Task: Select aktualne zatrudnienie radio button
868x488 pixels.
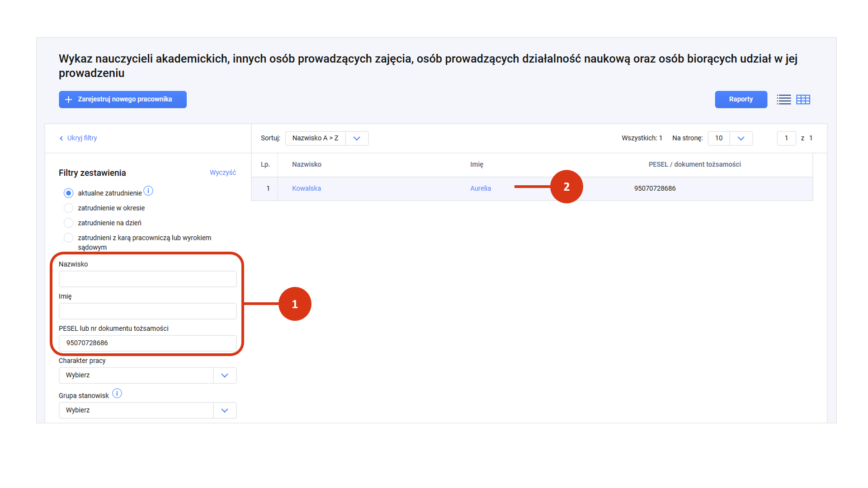Action: [x=68, y=193]
